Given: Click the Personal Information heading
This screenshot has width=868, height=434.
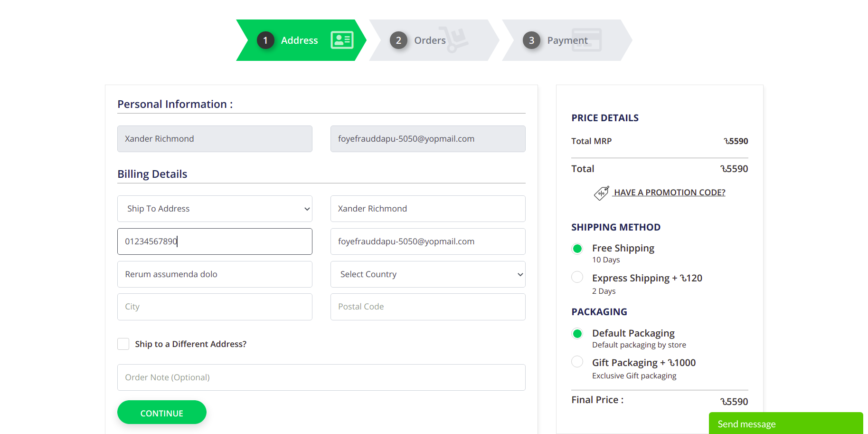Looking at the screenshot, I should point(175,104).
